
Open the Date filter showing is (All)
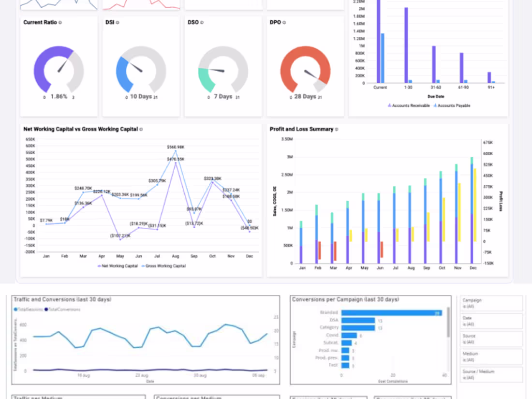click(x=491, y=321)
